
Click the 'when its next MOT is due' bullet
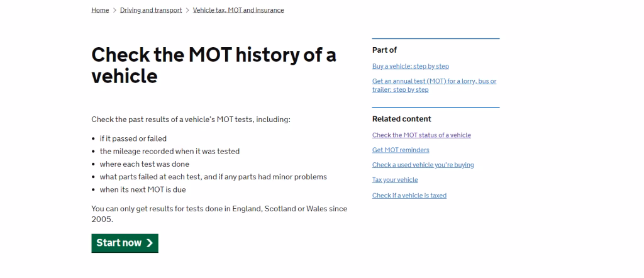pos(143,189)
